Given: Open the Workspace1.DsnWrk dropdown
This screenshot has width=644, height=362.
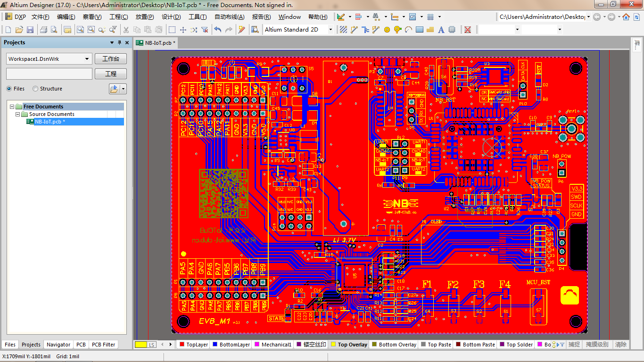Looking at the screenshot, I should click(x=87, y=59).
